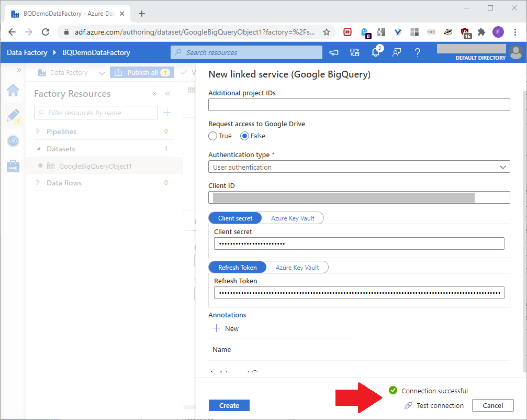Select the Refresh Token tab
The width and height of the screenshot is (527, 420).
tap(238, 268)
